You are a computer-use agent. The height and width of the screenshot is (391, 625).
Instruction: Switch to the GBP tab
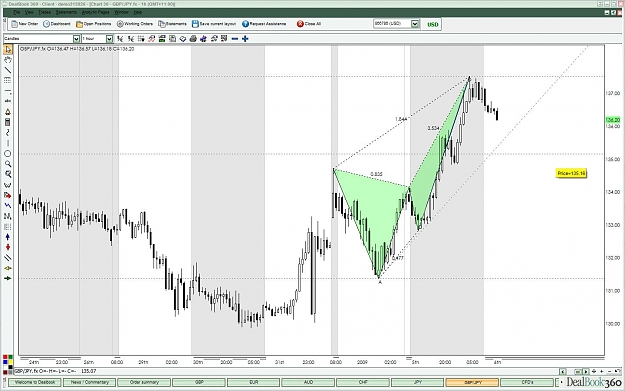[x=199, y=382]
